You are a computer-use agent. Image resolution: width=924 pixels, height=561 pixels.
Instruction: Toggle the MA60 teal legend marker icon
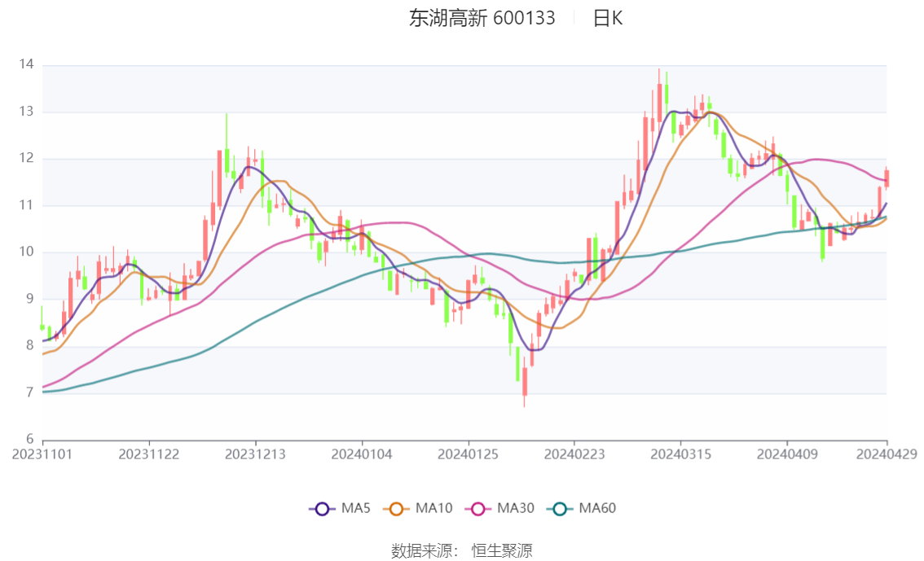click(561, 509)
